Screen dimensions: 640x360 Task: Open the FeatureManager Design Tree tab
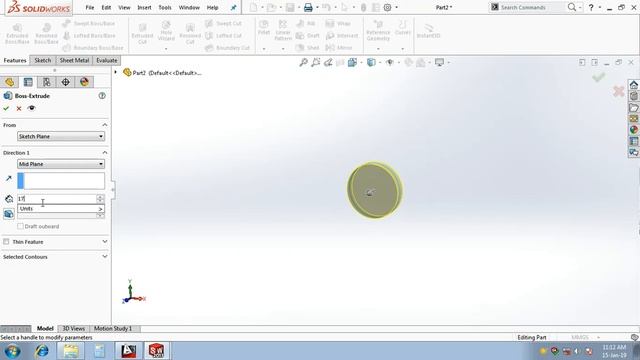coord(9,82)
